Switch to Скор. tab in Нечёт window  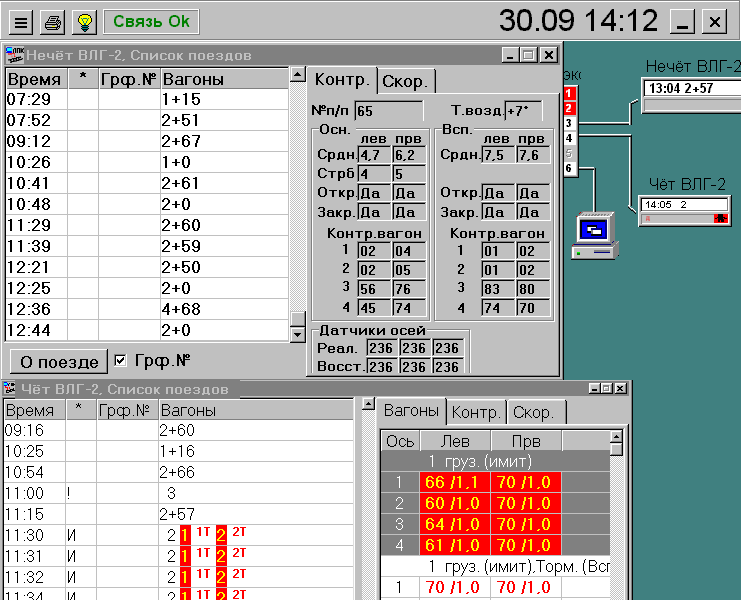pos(405,81)
